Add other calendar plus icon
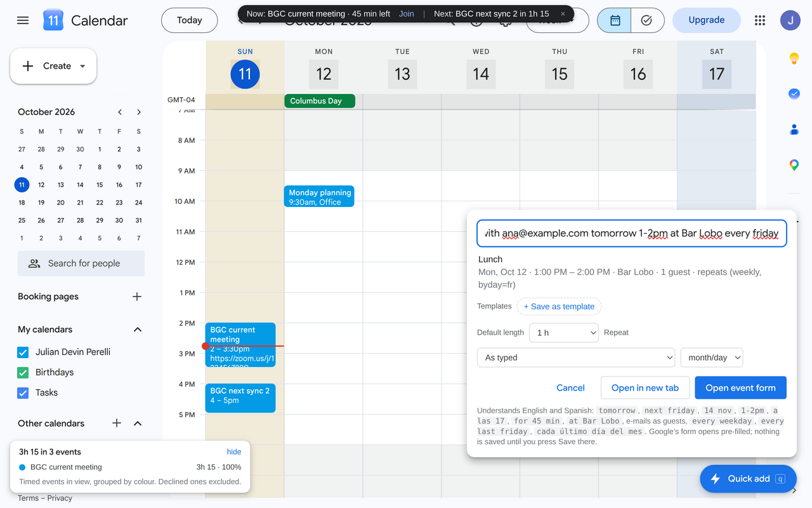 coord(117,423)
